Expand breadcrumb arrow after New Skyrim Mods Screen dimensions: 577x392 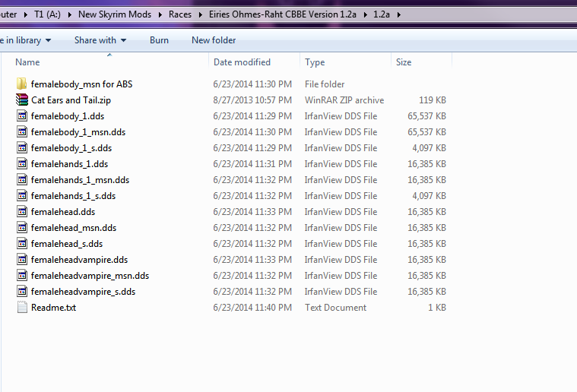160,14
